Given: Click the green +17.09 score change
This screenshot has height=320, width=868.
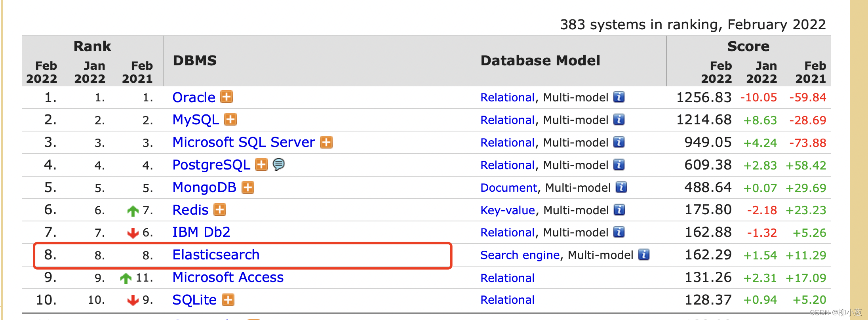Looking at the screenshot, I should [806, 278].
